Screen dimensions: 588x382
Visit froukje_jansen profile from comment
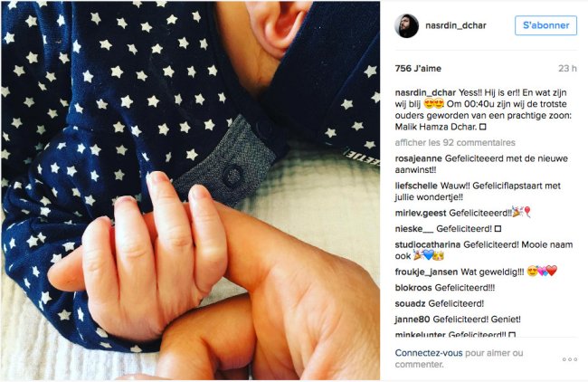(x=426, y=272)
